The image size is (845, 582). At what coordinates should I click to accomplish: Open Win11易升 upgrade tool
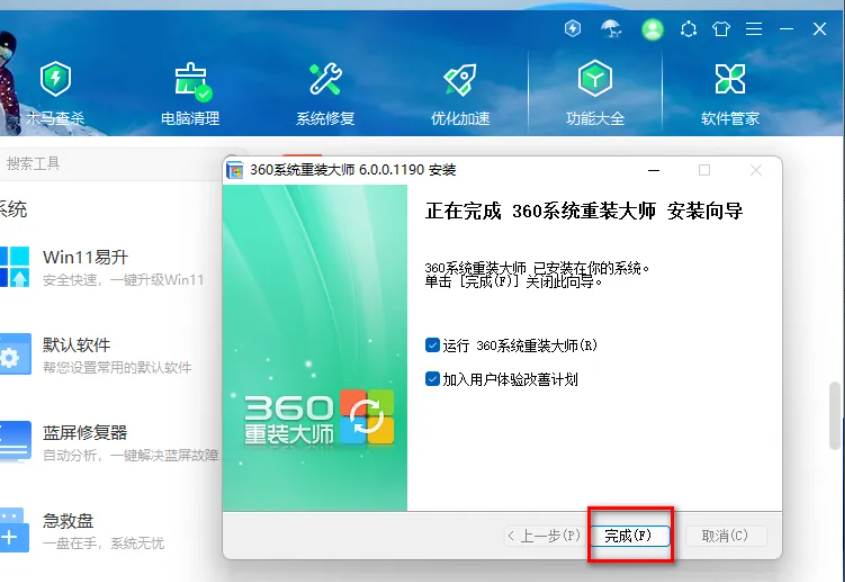[85, 257]
